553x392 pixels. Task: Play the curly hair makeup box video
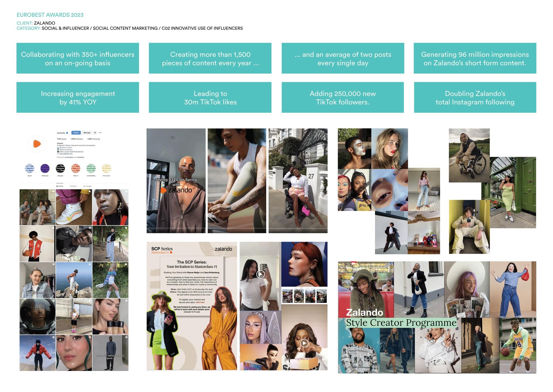pos(304,343)
